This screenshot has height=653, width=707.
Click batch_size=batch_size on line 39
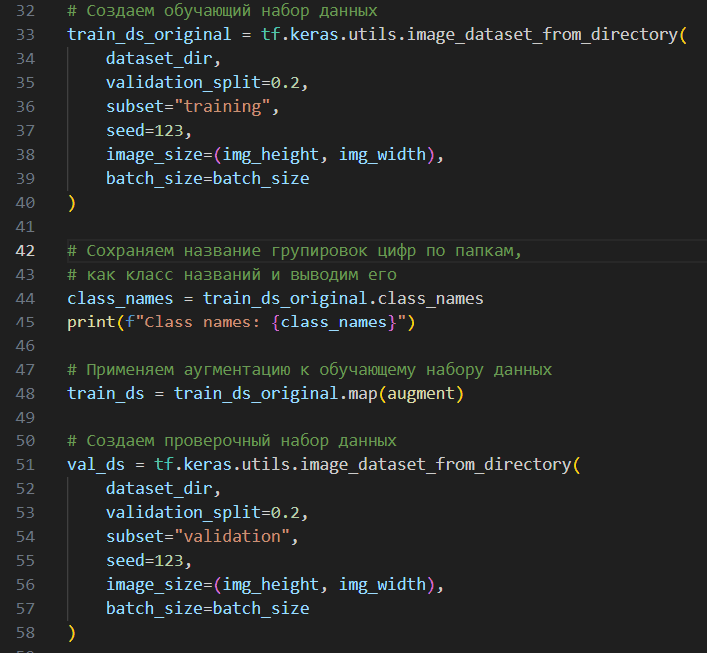click(x=207, y=179)
